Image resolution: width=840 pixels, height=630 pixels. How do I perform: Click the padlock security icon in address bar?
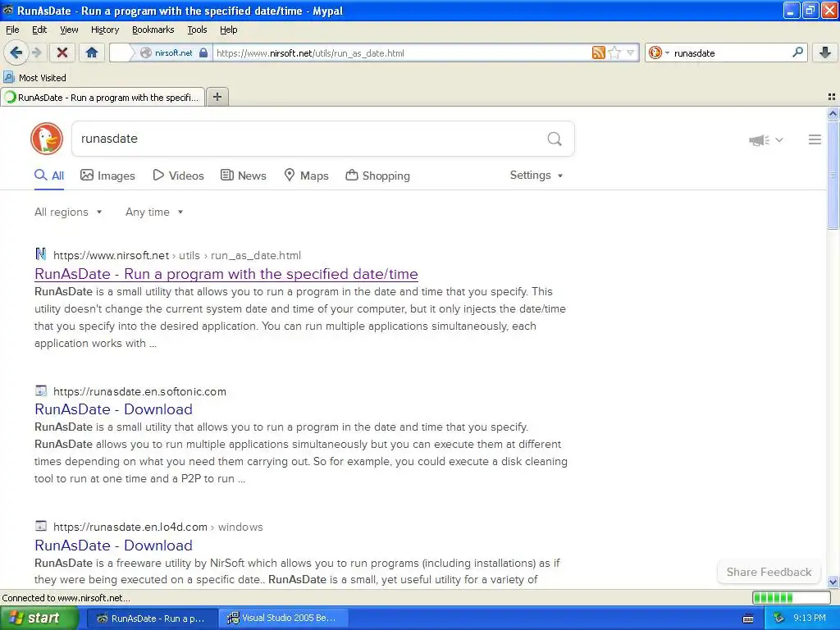coord(203,53)
